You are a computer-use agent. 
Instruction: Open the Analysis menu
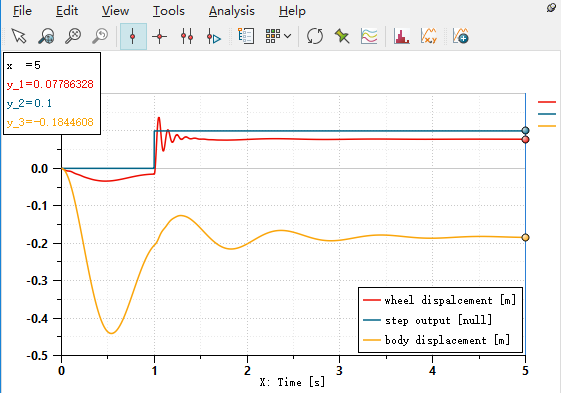232,11
